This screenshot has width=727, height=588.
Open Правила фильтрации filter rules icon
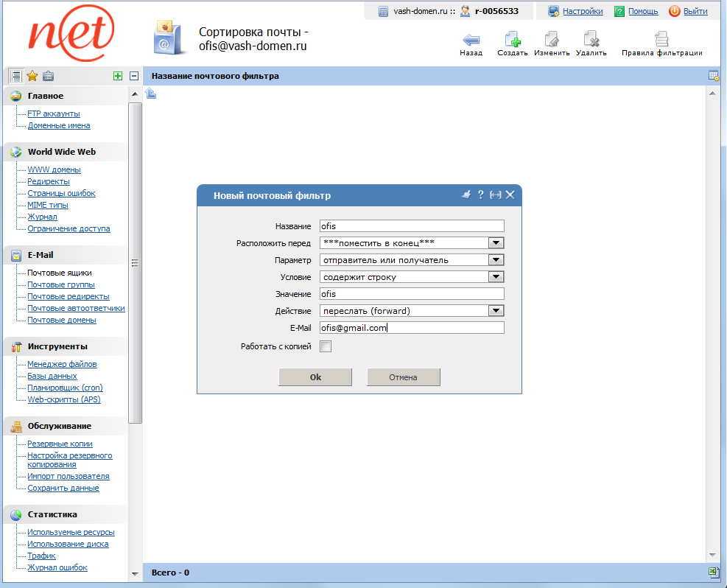(661, 40)
